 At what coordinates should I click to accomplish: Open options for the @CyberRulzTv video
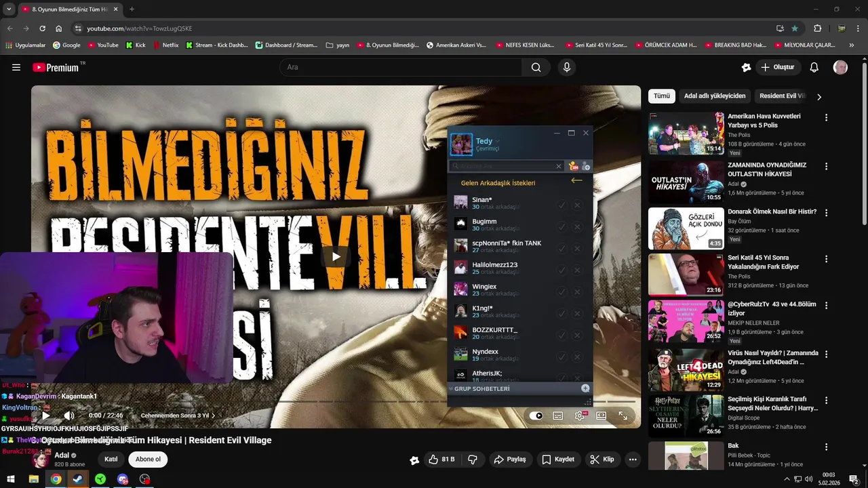tap(826, 305)
